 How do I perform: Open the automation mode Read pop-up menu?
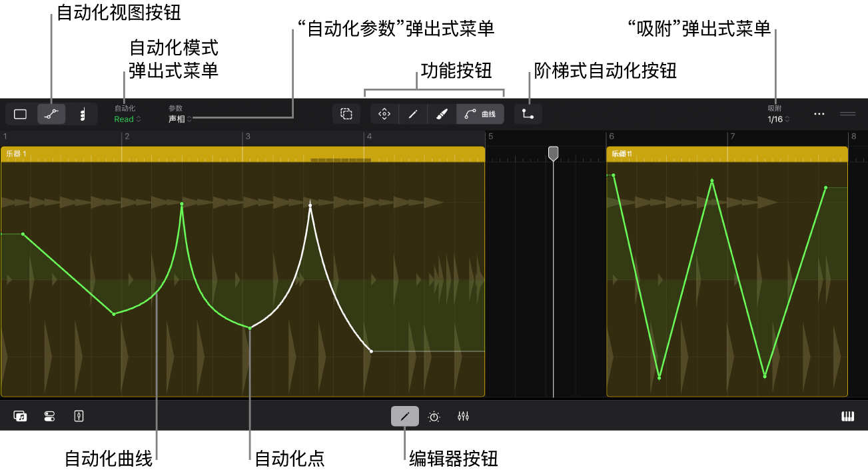127,119
